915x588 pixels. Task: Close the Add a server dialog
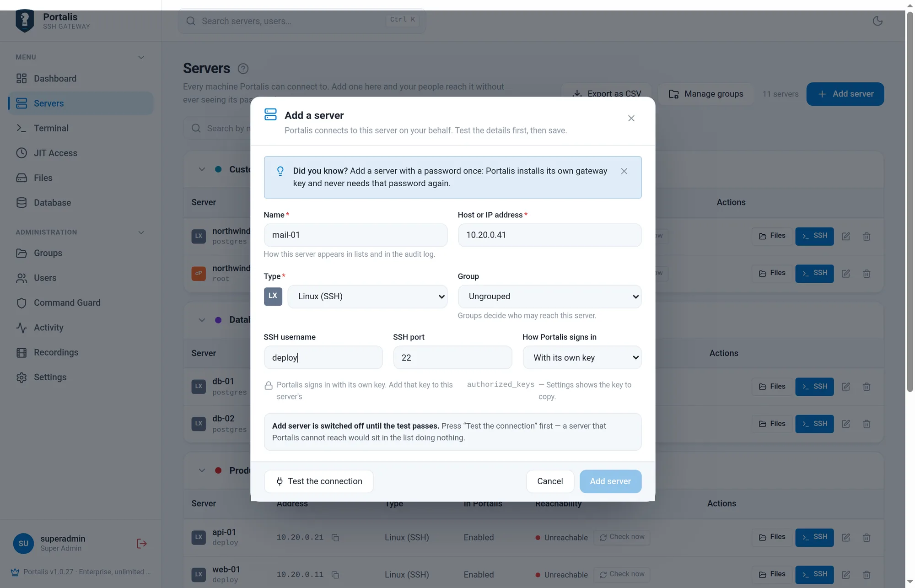(631, 119)
